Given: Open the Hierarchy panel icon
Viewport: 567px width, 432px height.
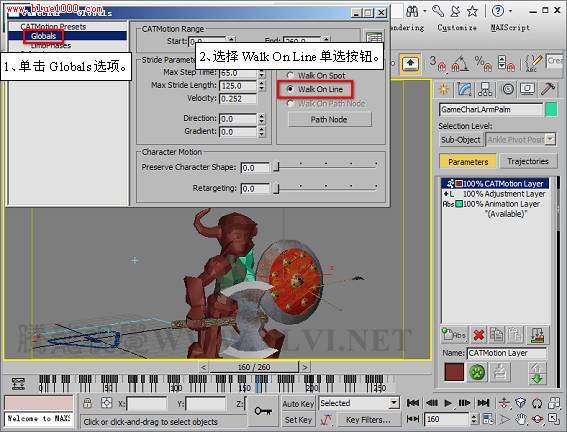Looking at the screenshot, I should [485, 89].
